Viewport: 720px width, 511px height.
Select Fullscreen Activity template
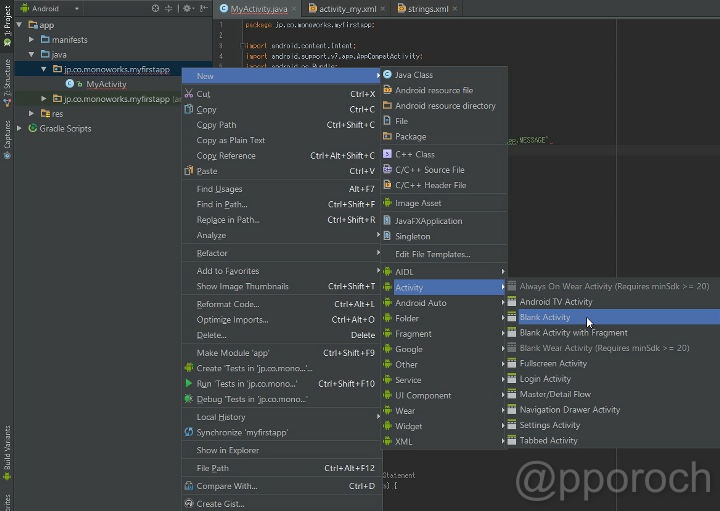(613, 363)
